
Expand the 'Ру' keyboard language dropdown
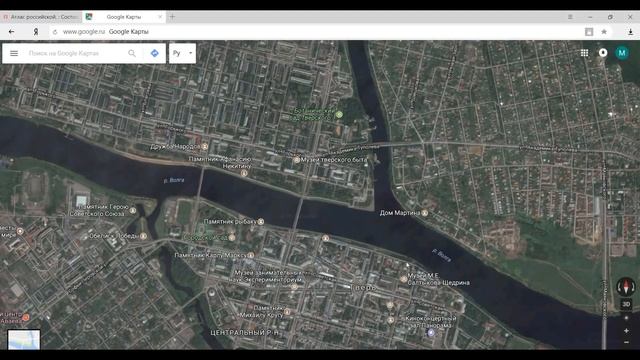tap(182, 53)
